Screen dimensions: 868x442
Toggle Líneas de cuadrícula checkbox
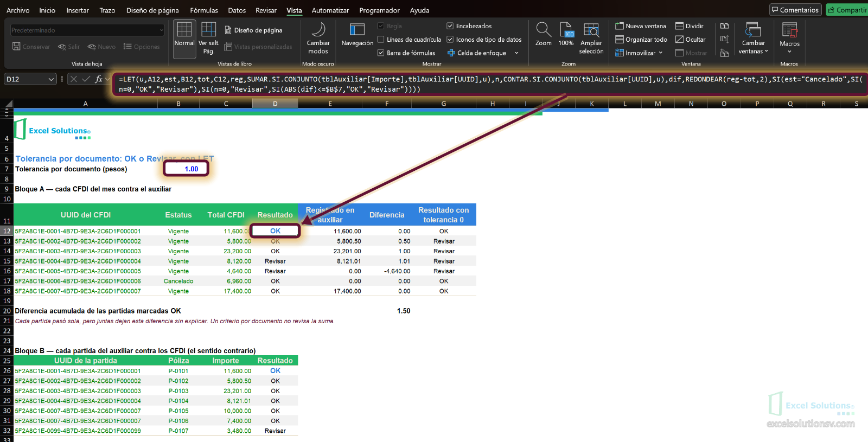381,40
